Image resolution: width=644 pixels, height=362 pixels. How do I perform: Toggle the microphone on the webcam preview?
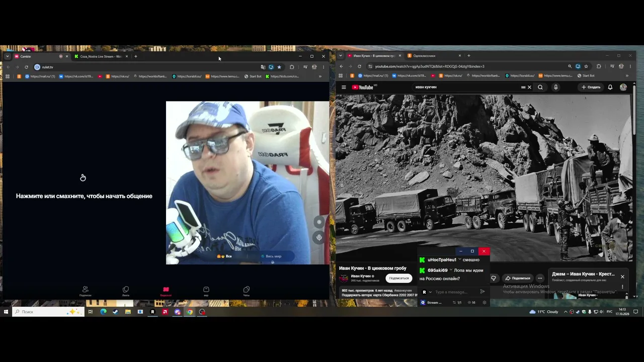pos(319,237)
